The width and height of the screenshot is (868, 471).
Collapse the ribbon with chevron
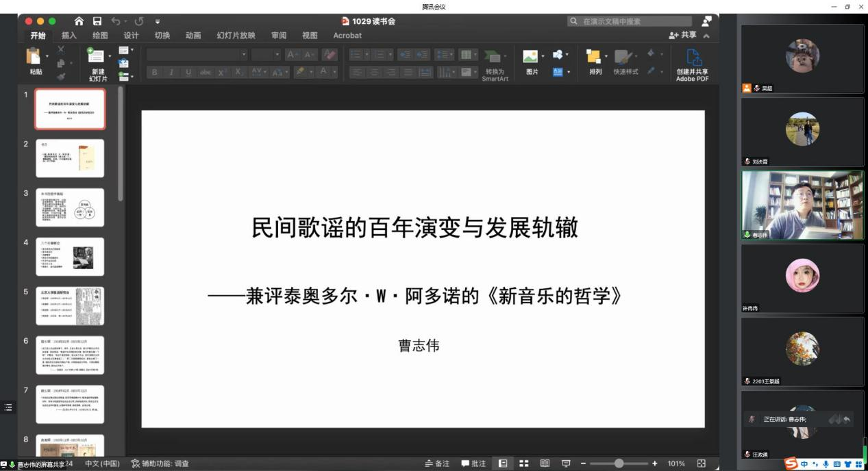[x=706, y=36]
